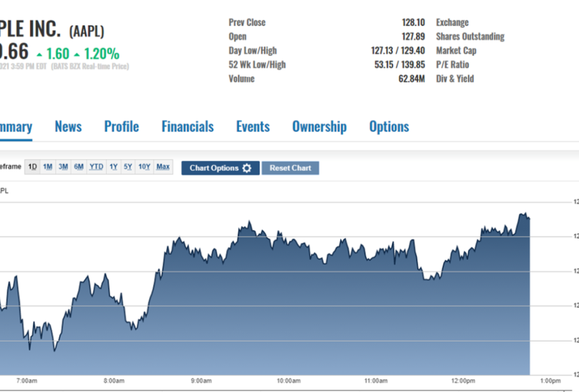Click the 1:00pm axis label
This screenshot has width=579, height=392.
tap(550, 380)
